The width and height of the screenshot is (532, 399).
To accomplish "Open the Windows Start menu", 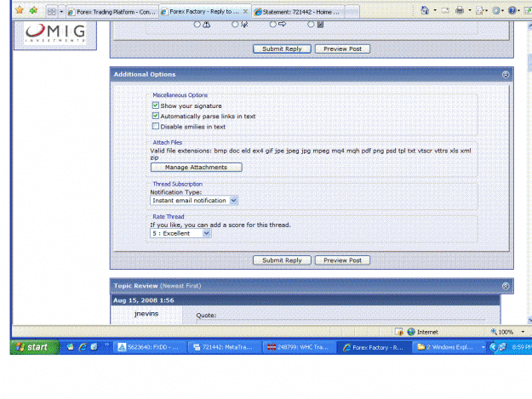I will [35, 347].
